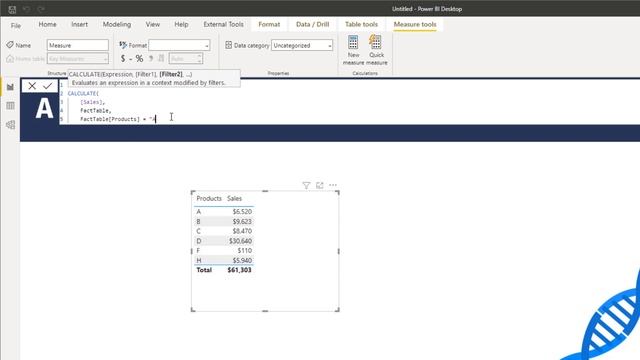This screenshot has height=360, width=640.
Task: Switch to the Insert ribbon tab
Action: click(79, 24)
